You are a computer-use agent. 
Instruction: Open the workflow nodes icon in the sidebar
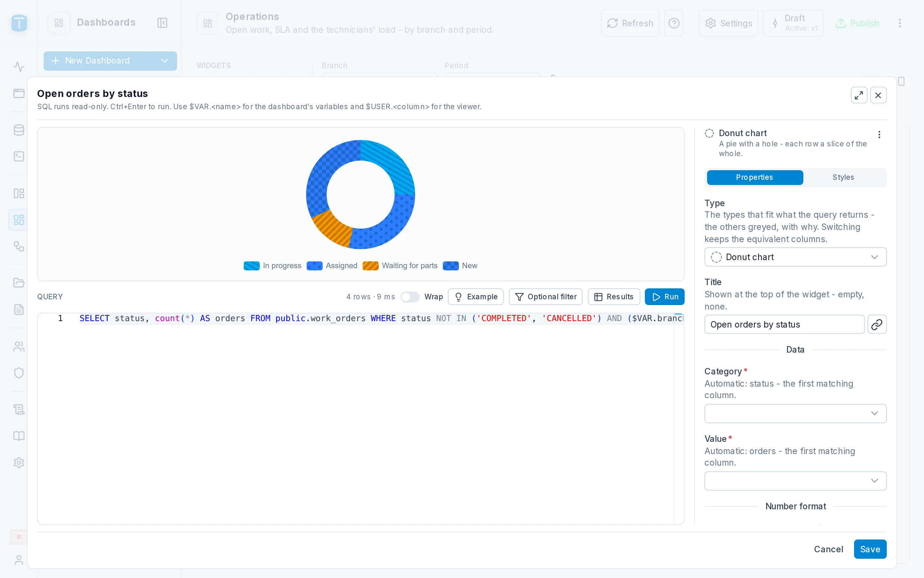[x=19, y=246]
